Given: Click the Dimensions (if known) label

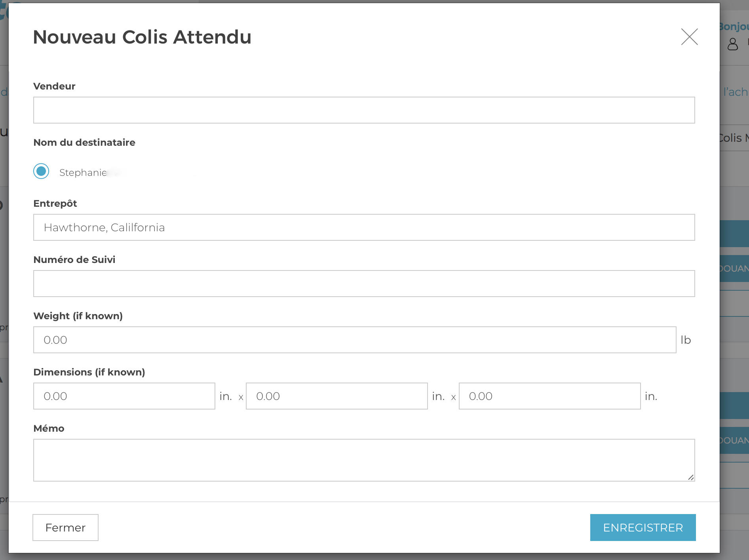Looking at the screenshot, I should pyautogui.click(x=89, y=372).
